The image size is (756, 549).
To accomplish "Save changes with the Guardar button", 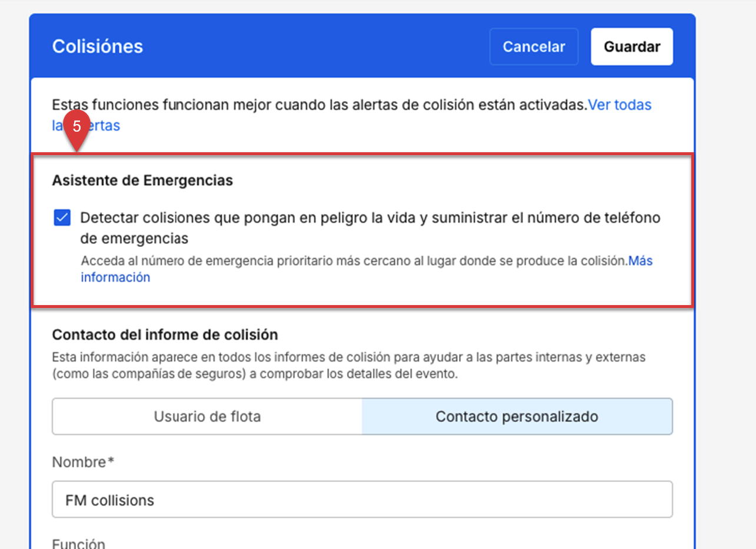I will (x=632, y=47).
